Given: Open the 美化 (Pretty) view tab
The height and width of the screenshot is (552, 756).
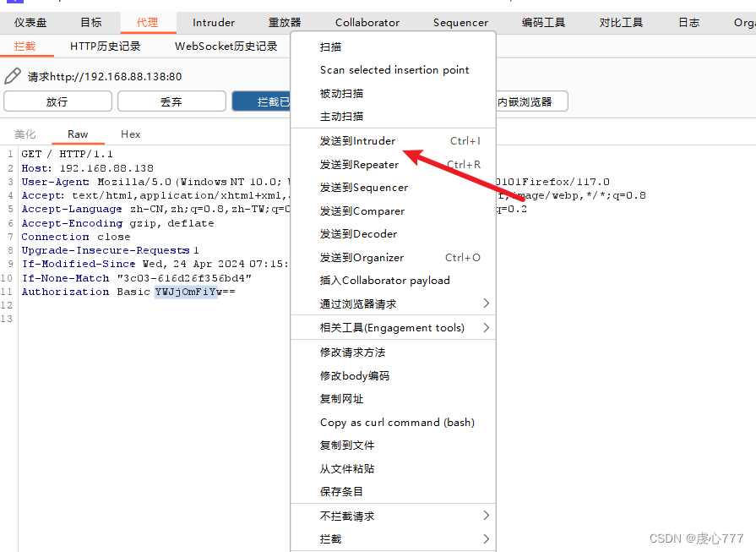Looking at the screenshot, I should pos(25,134).
